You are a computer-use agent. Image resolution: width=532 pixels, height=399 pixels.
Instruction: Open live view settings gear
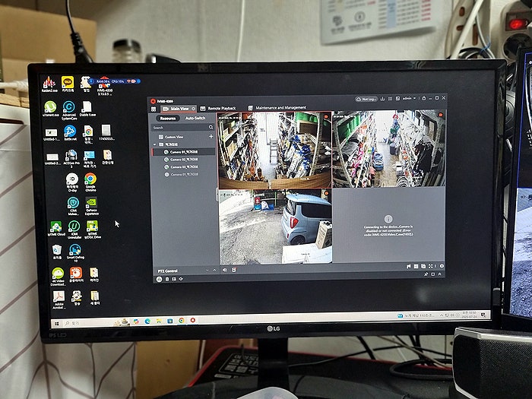pos(442,266)
